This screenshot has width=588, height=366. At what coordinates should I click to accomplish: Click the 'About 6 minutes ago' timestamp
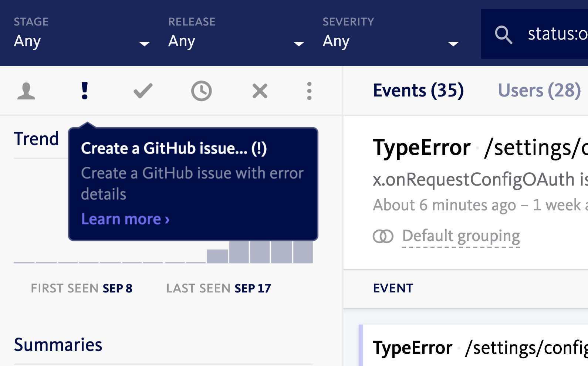444,205
